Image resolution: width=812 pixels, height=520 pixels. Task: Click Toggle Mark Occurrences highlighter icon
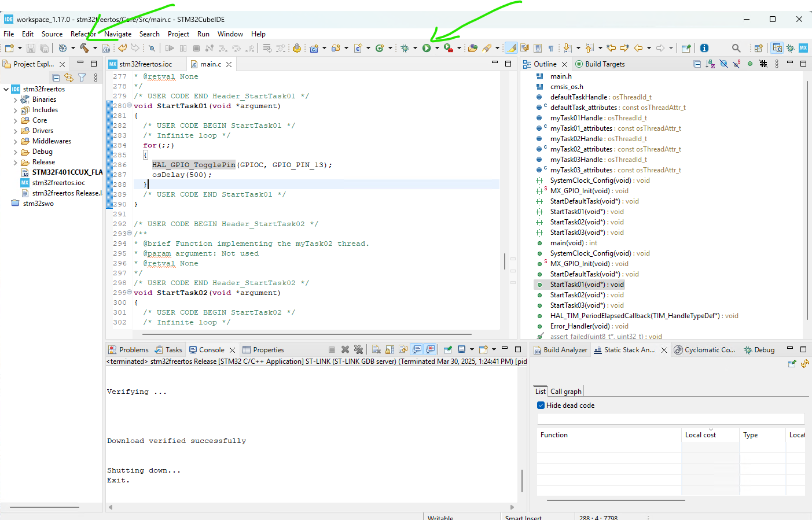pyautogui.click(x=512, y=48)
